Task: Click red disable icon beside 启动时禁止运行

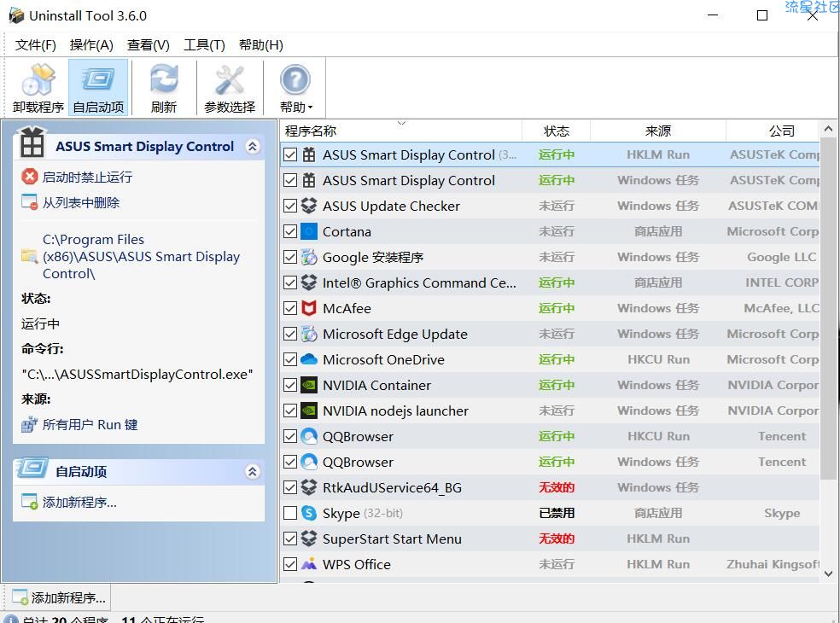Action: [30, 177]
